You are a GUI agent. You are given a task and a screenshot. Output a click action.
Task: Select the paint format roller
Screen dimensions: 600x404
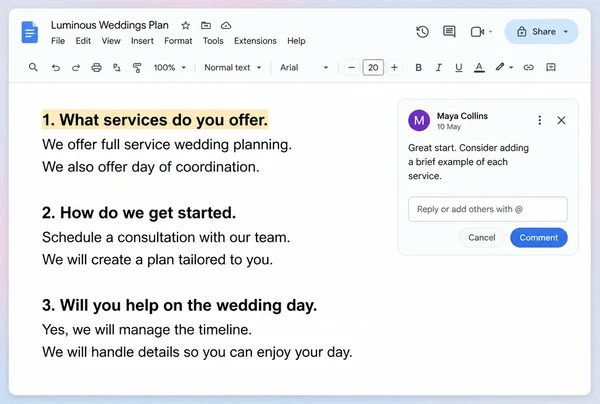pyautogui.click(x=137, y=68)
